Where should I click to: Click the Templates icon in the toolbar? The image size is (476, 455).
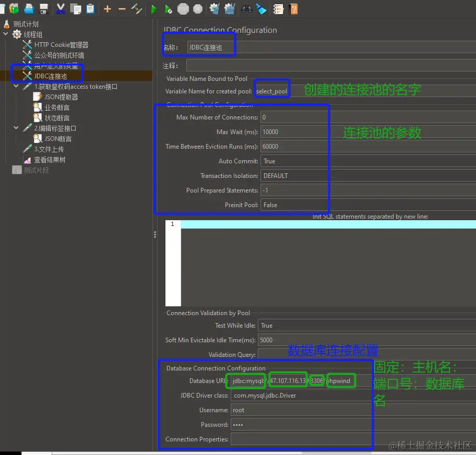(14, 9)
